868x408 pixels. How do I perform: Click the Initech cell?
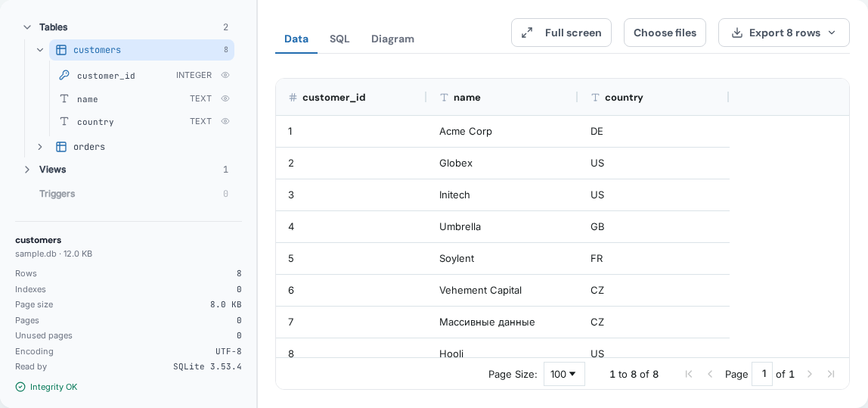pyautogui.click(x=502, y=195)
